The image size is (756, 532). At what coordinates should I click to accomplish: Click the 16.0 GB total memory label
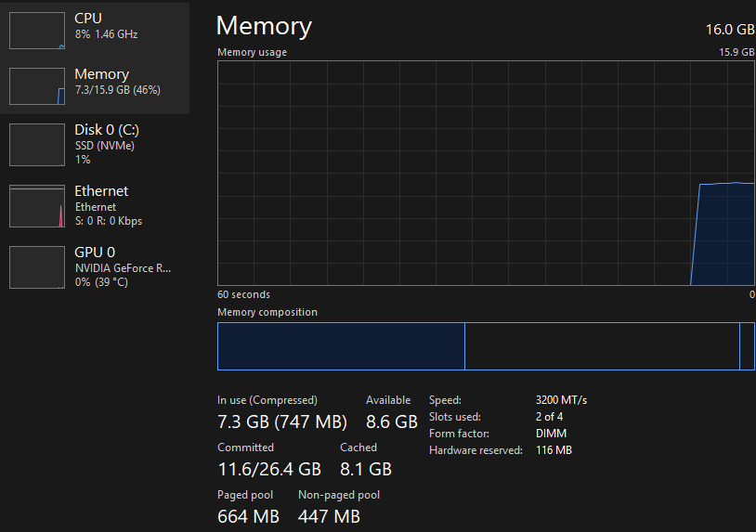click(729, 30)
